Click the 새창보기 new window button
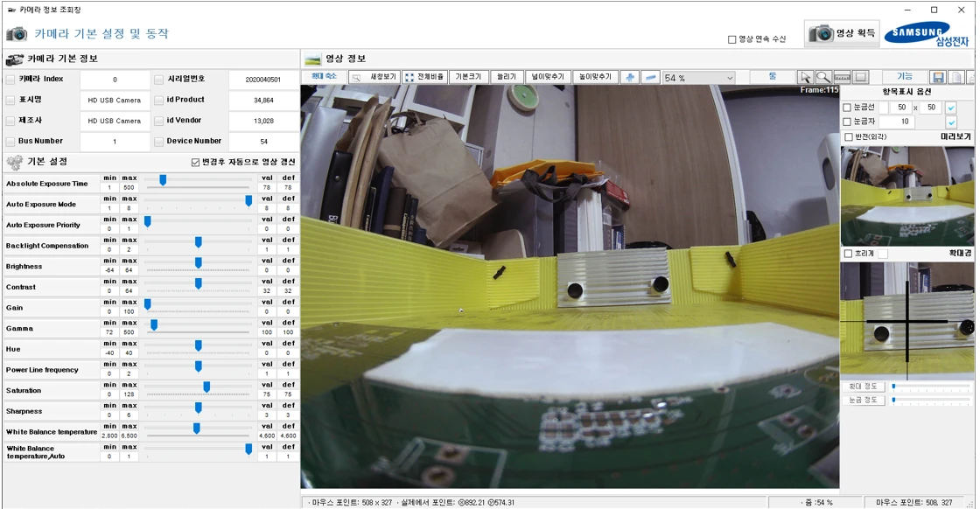Screen dimensions: 980x509 click(374, 77)
